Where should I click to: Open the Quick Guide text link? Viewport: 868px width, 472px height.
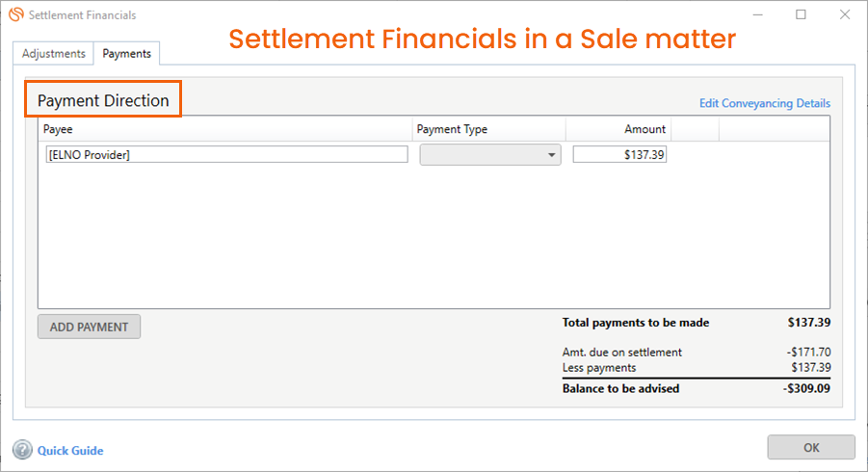coord(70,450)
